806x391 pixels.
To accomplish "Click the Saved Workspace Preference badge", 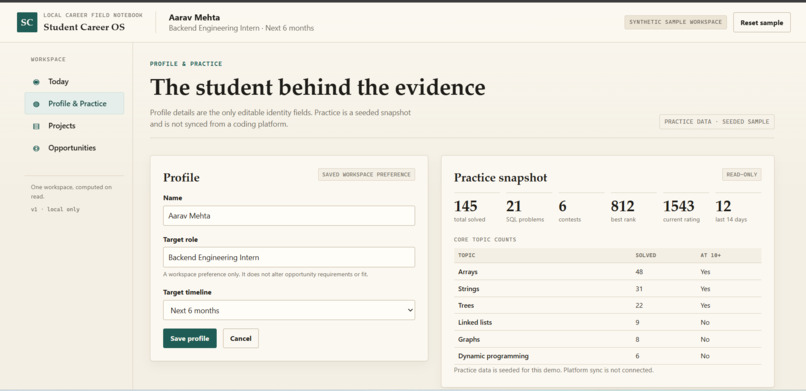I will pos(367,175).
